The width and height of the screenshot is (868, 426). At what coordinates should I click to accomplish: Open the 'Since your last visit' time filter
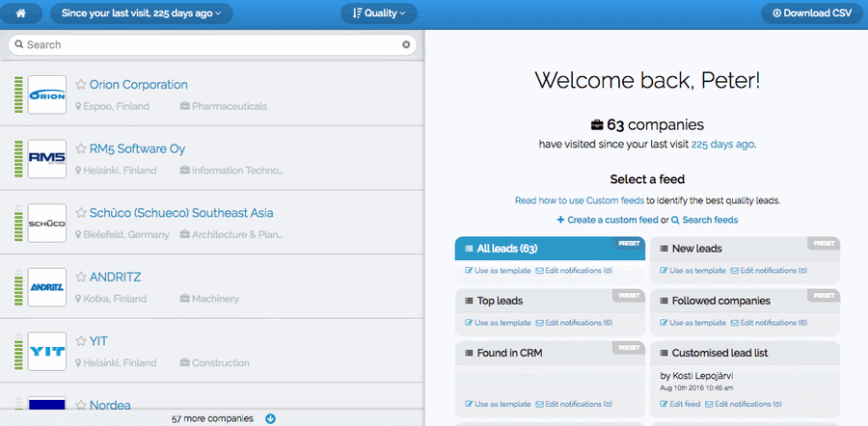(x=141, y=13)
